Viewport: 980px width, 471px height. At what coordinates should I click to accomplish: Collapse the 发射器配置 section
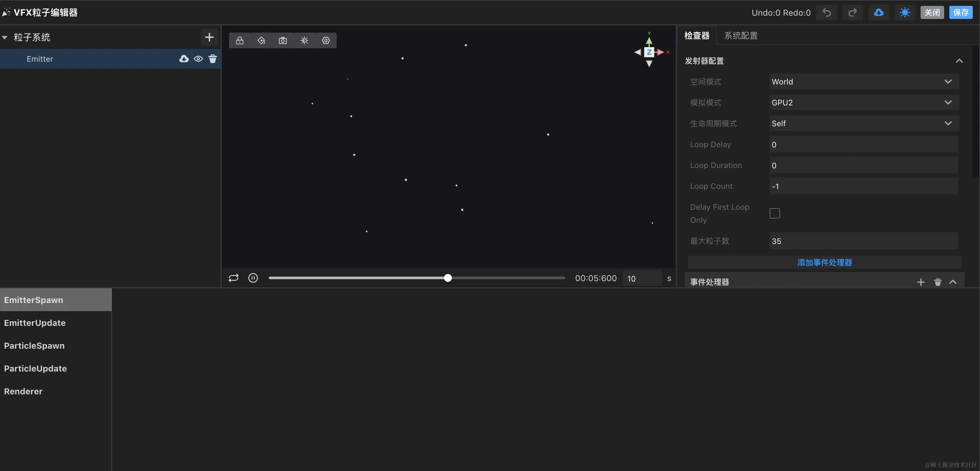959,61
